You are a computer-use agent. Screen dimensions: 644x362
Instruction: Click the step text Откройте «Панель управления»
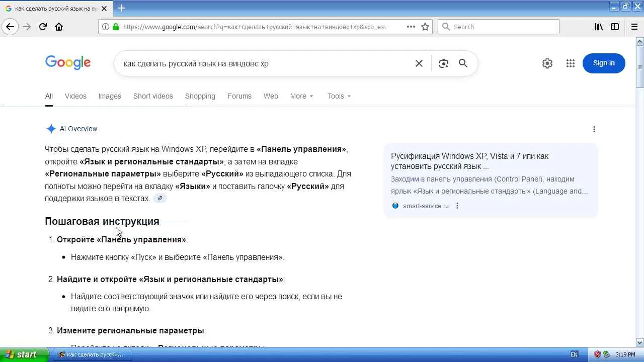pos(121,239)
